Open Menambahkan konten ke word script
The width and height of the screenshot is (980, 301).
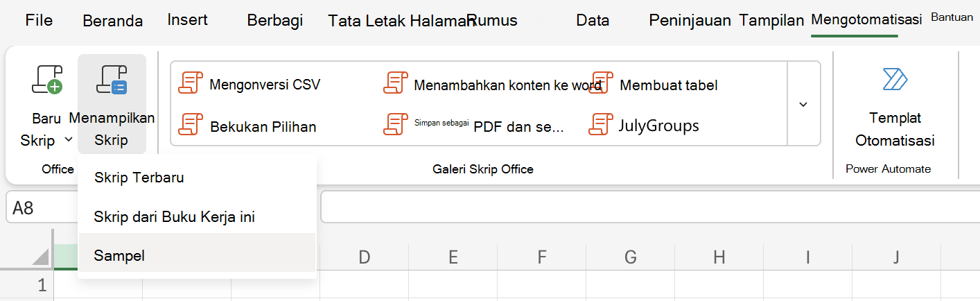tap(491, 85)
